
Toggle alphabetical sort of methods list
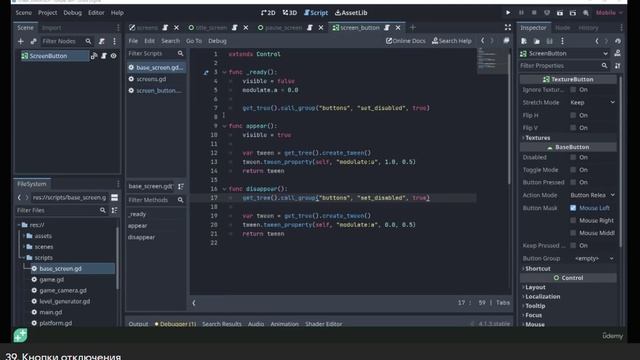180,186
